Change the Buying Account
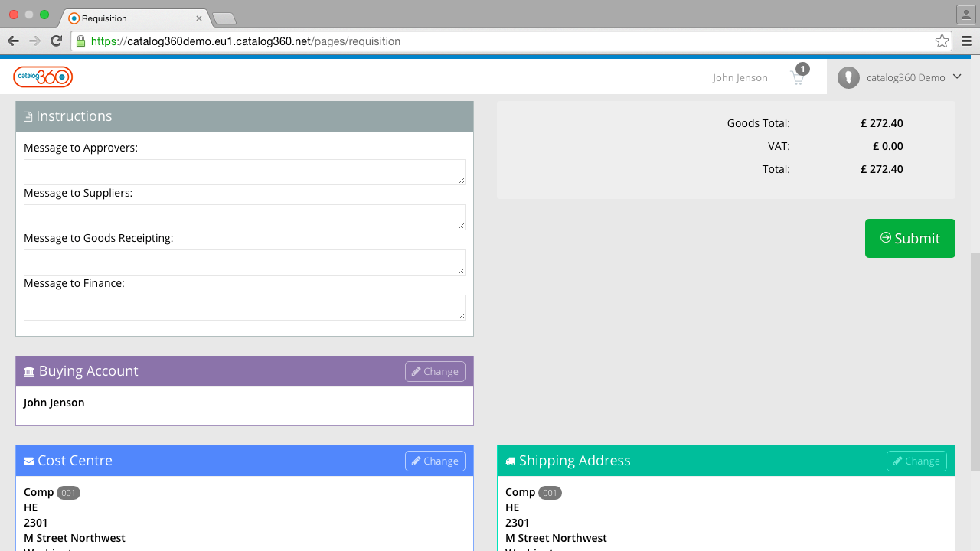This screenshot has width=980, height=551. (x=435, y=371)
